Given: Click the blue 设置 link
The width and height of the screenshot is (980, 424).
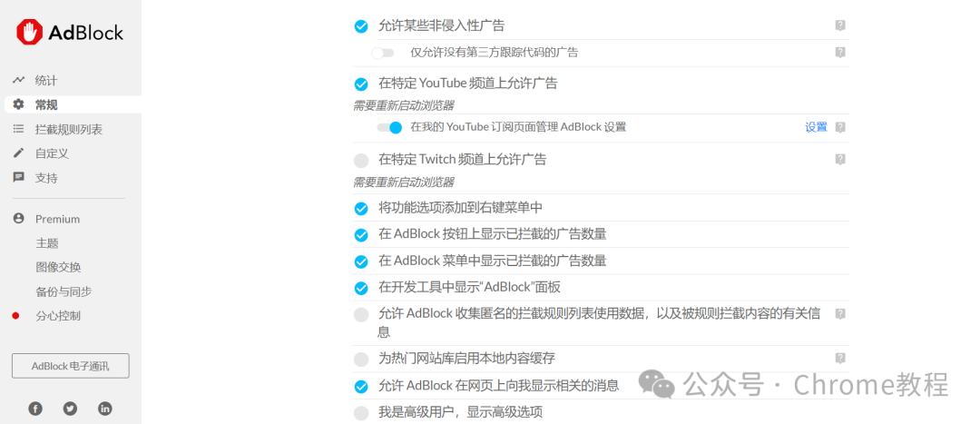Looking at the screenshot, I should [x=816, y=128].
